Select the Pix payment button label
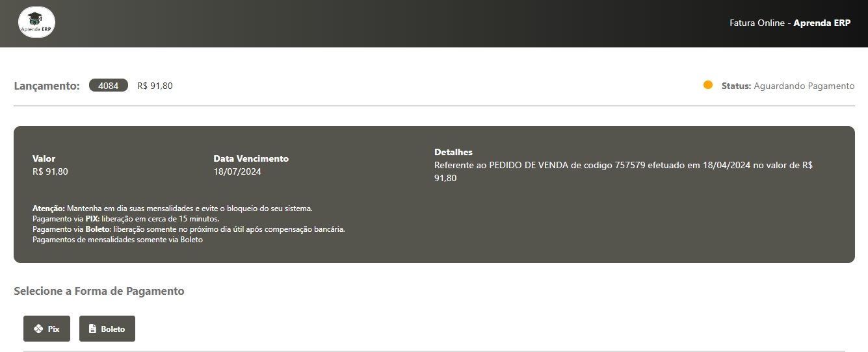Screen dimensions: 868x352 [x=53, y=329]
